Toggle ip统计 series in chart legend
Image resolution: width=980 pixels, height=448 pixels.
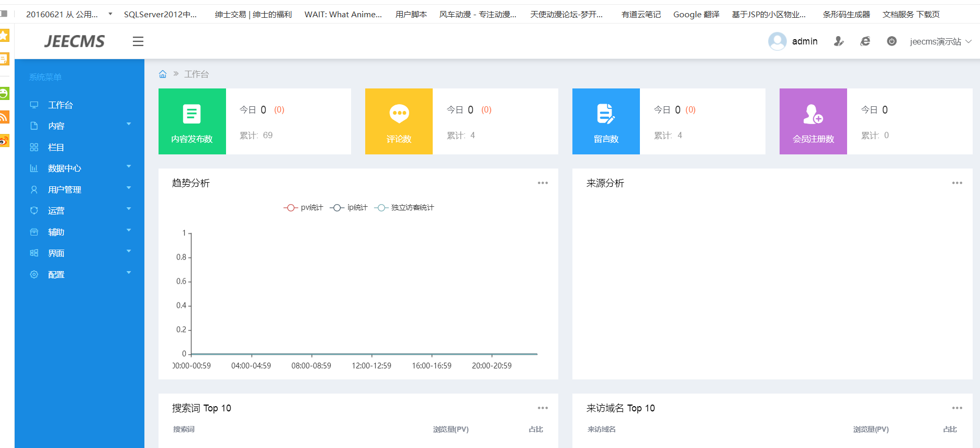349,208
